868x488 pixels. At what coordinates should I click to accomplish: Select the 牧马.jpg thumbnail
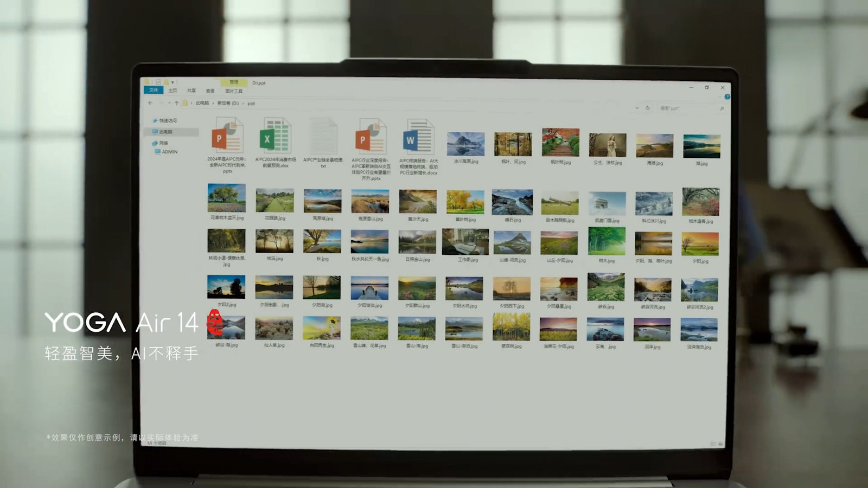[x=275, y=241]
